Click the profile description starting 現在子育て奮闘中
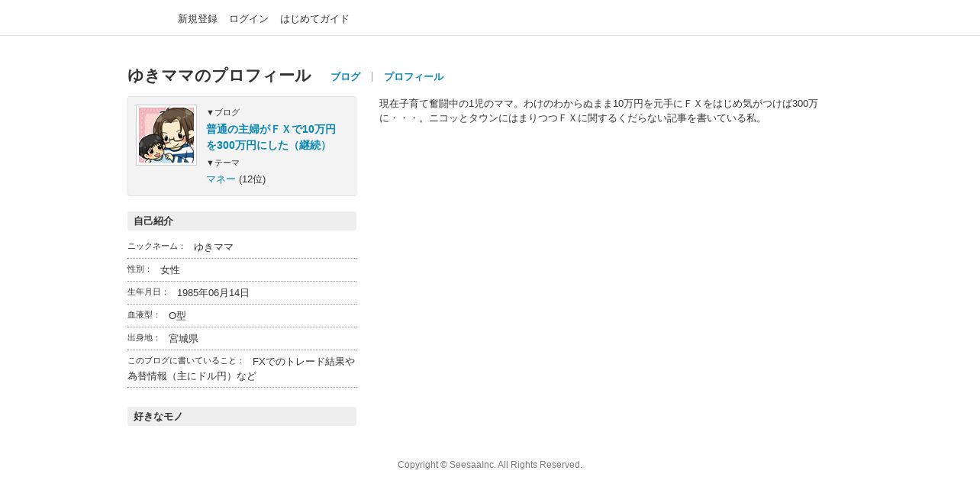 coord(598,111)
